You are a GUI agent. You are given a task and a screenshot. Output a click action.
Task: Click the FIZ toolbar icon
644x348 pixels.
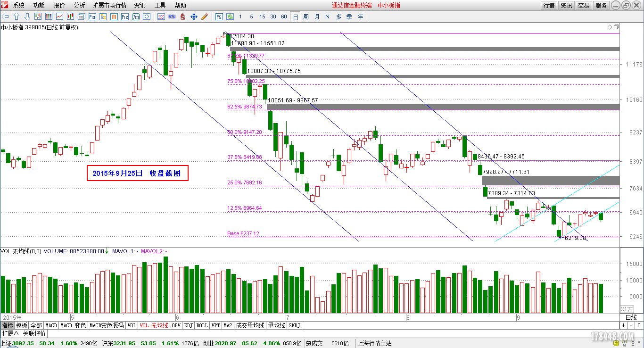tap(124, 17)
